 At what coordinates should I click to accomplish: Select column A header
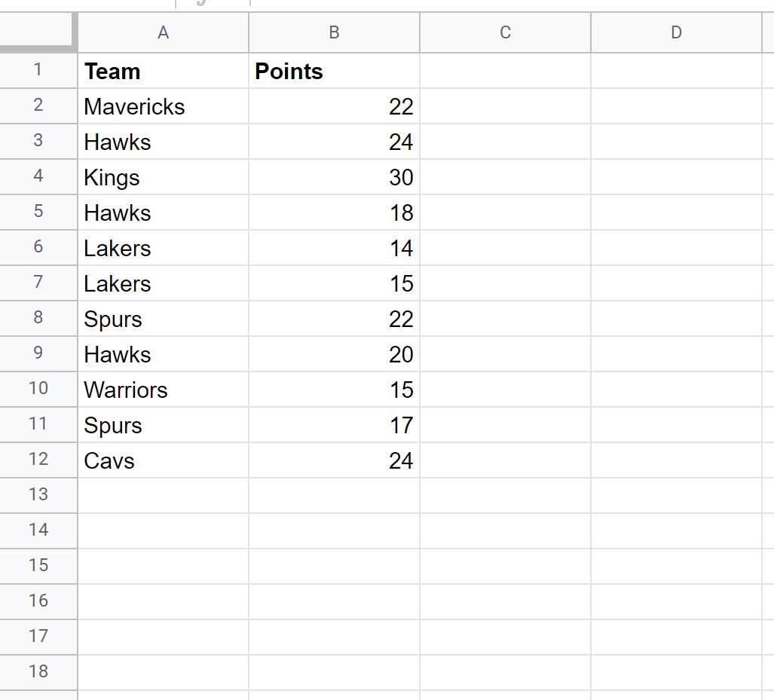(x=163, y=32)
